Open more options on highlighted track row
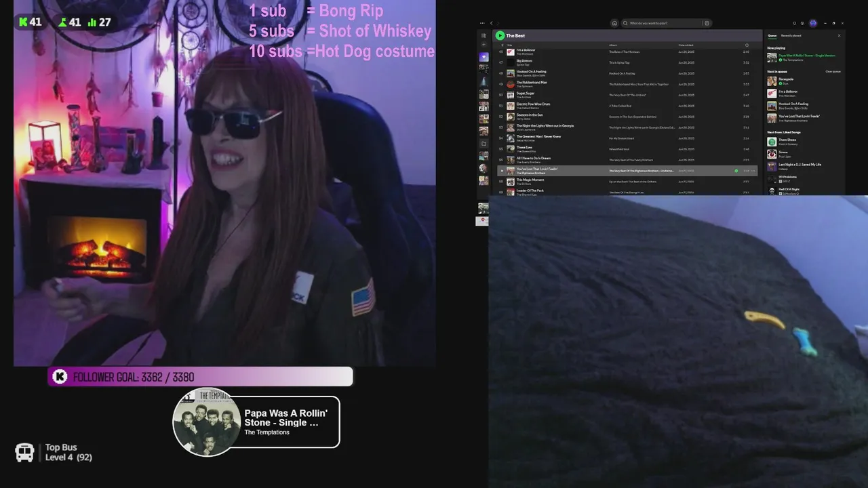Viewport: 868px width, 488px height. (754, 171)
